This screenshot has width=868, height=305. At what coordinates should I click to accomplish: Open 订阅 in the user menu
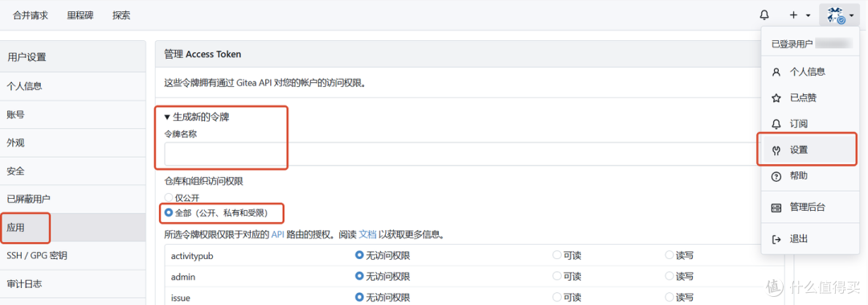point(810,124)
